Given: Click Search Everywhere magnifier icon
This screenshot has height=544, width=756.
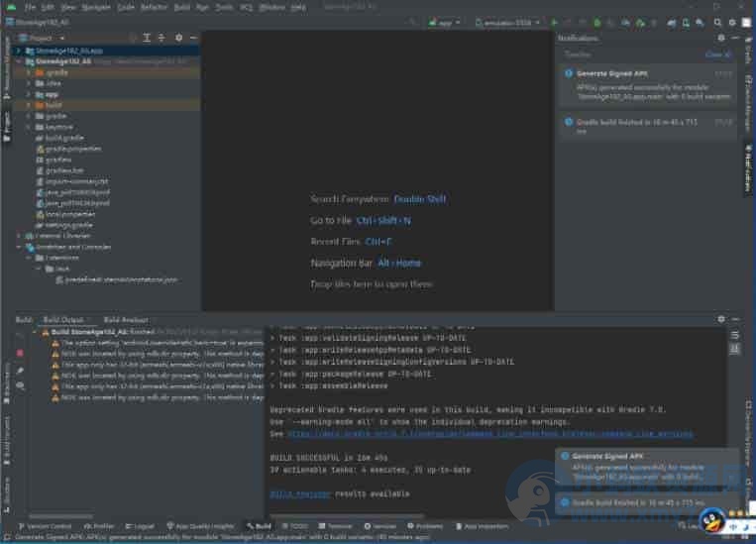Looking at the screenshot, I should pyautogui.click(x=717, y=23).
